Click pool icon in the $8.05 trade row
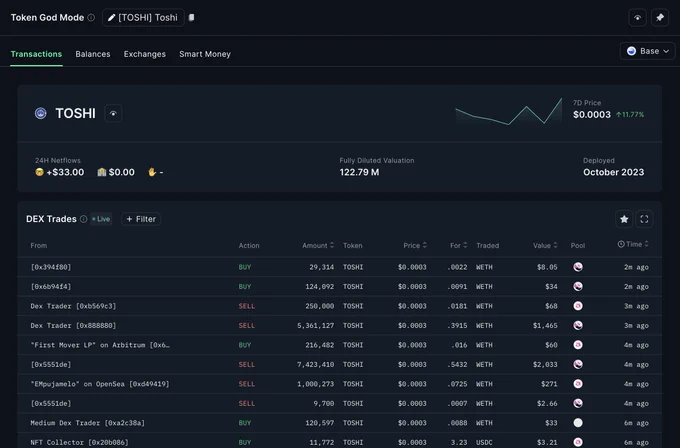 [x=578, y=267]
